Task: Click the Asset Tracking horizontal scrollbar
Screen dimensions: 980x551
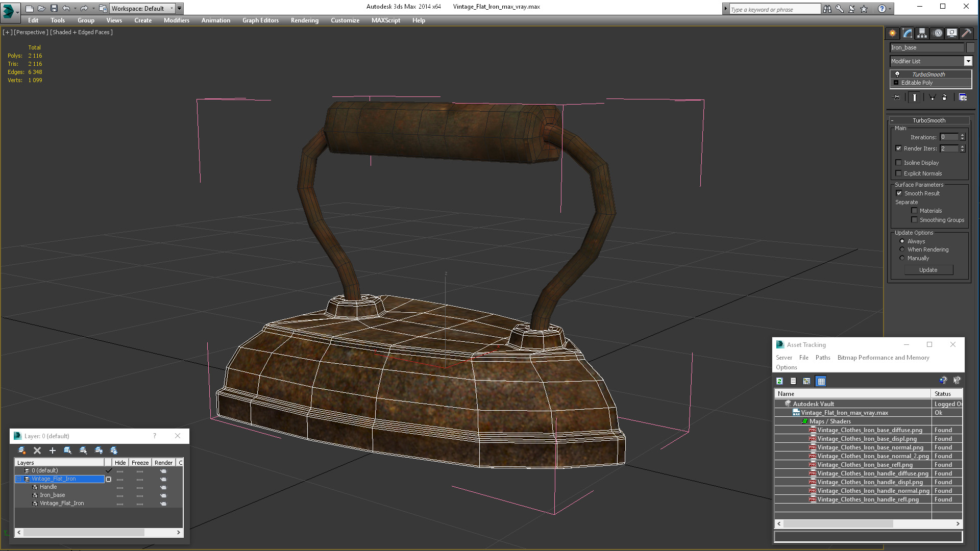Action: tap(868, 524)
